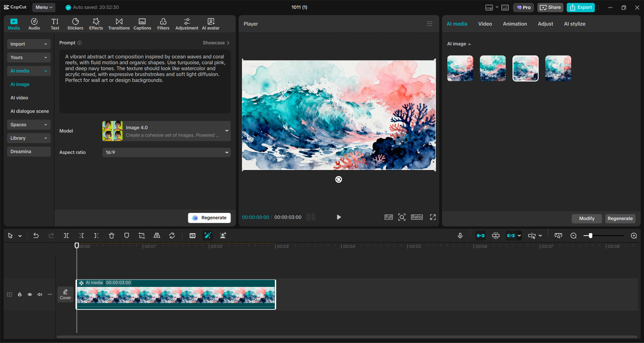Screen dimensions: 644x343
Task: Mute the track audio
Action: 40,294
